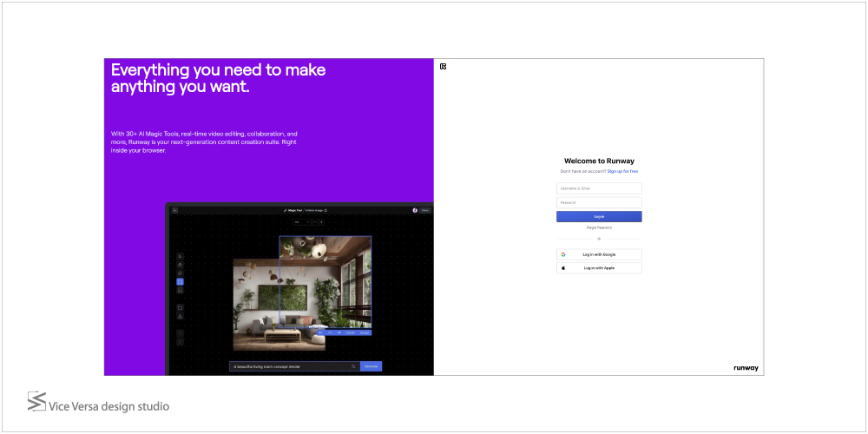Click the zoom minus button above the canvas
The height and width of the screenshot is (434, 868).
(313, 222)
